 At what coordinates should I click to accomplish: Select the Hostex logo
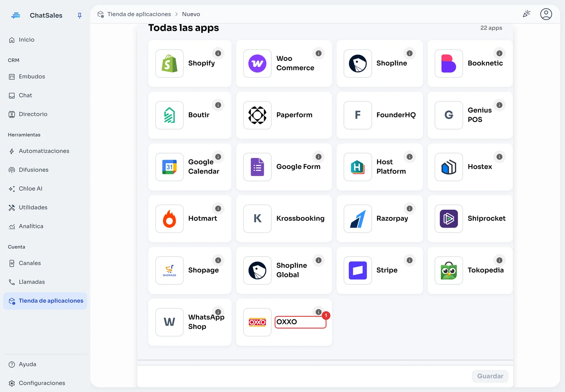click(449, 167)
